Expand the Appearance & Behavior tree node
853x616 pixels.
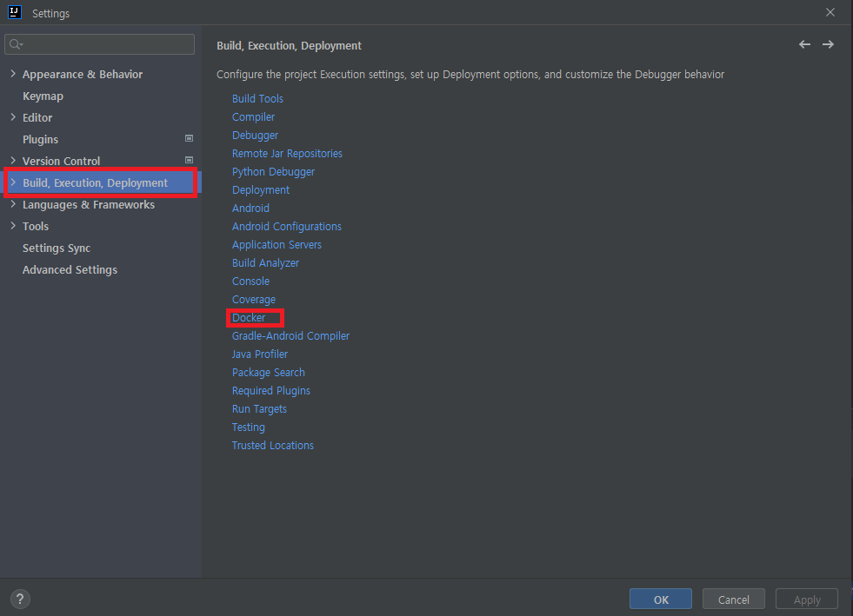[13, 74]
